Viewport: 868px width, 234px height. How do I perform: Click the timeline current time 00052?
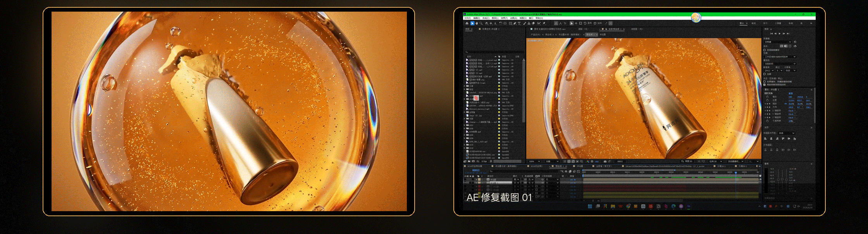pos(476,170)
